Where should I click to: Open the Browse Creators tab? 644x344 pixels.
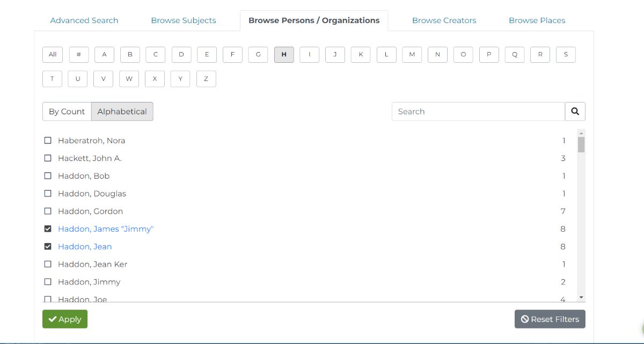click(x=444, y=20)
